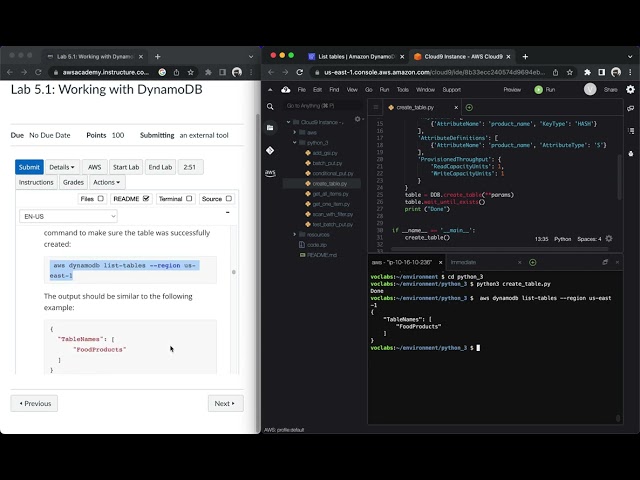The height and width of the screenshot is (480, 640).
Task: Click the green Run button in Cloud9
Action: 545,89
